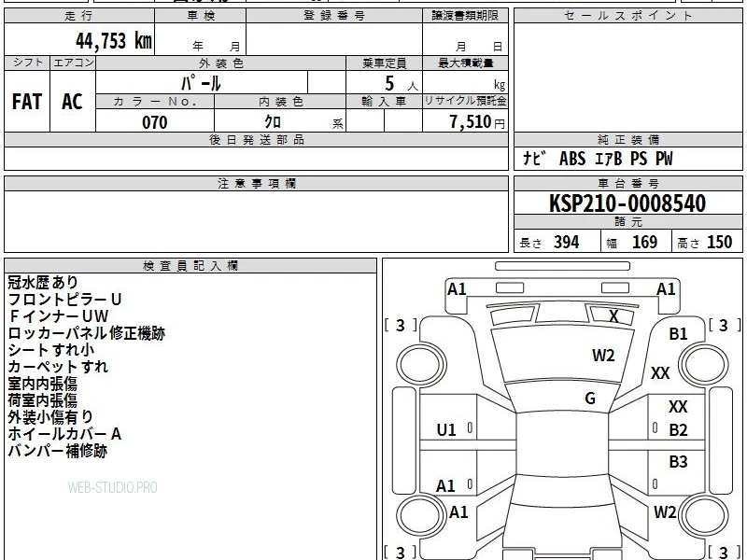Click the XX mark directly above B2
The image size is (747, 560).
click(x=678, y=407)
